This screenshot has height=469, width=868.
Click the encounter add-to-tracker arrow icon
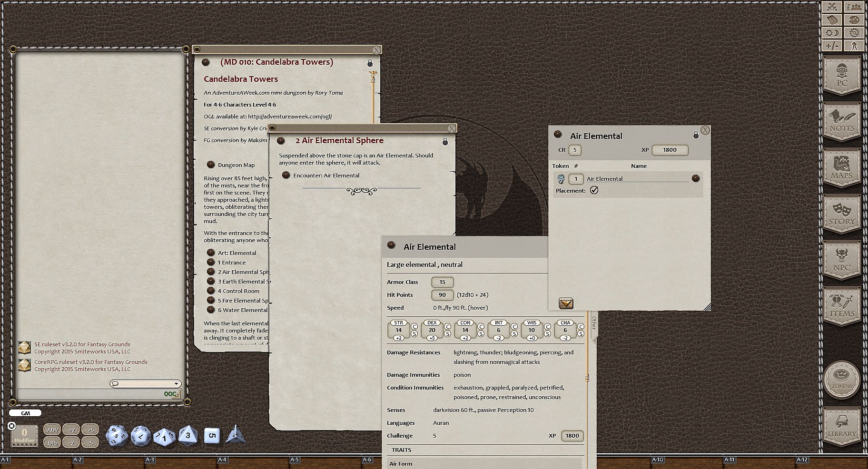[x=566, y=303]
